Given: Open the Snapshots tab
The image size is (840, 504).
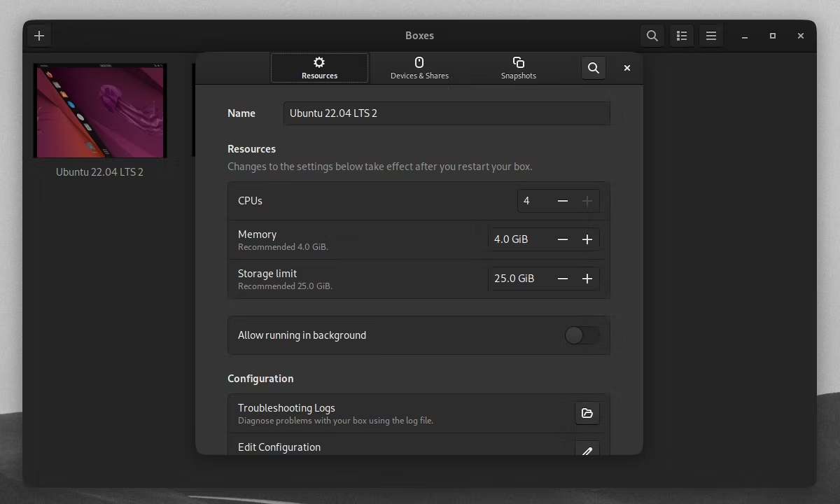Looking at the screenshot, I should click(x=519, y=68).
